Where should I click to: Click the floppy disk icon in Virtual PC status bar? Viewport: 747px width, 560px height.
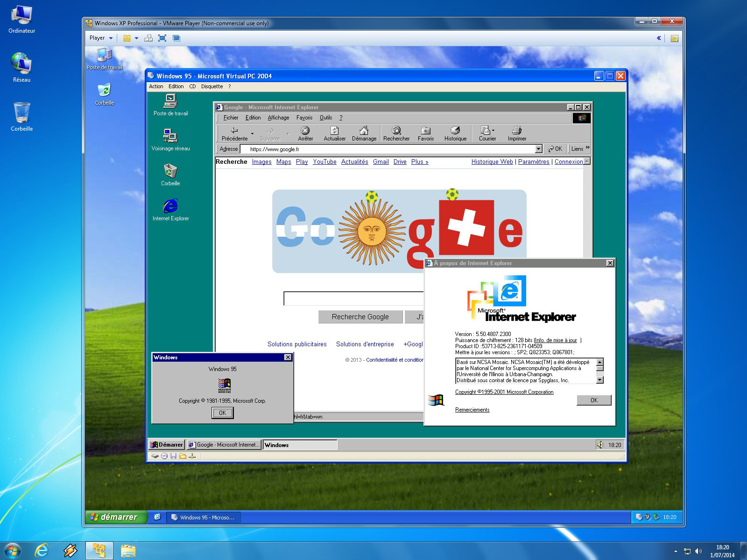173,456
